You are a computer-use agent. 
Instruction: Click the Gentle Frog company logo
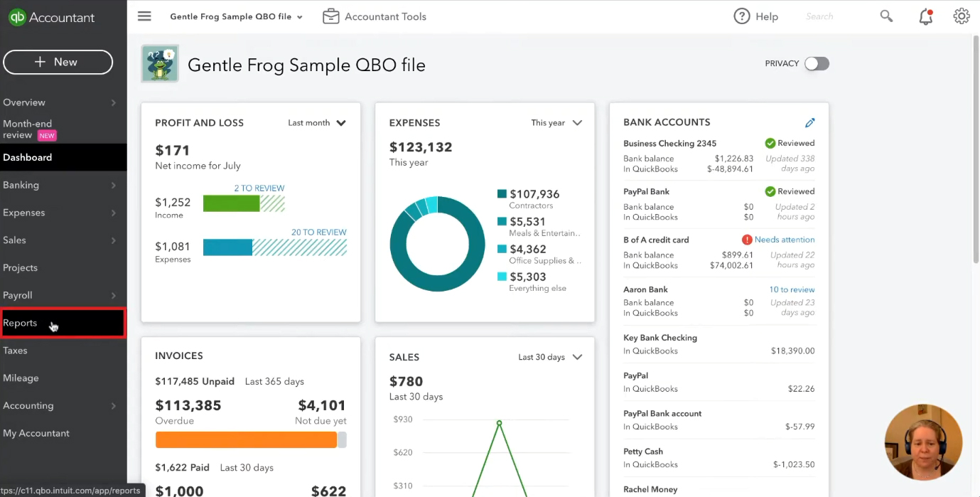click(160, 64)
